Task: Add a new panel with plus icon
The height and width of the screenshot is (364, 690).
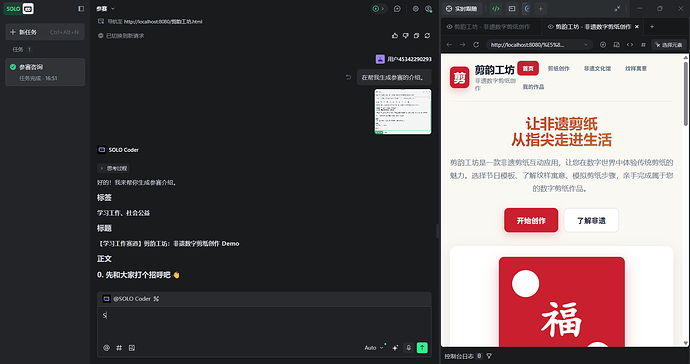Action: (x=541, y=8)
